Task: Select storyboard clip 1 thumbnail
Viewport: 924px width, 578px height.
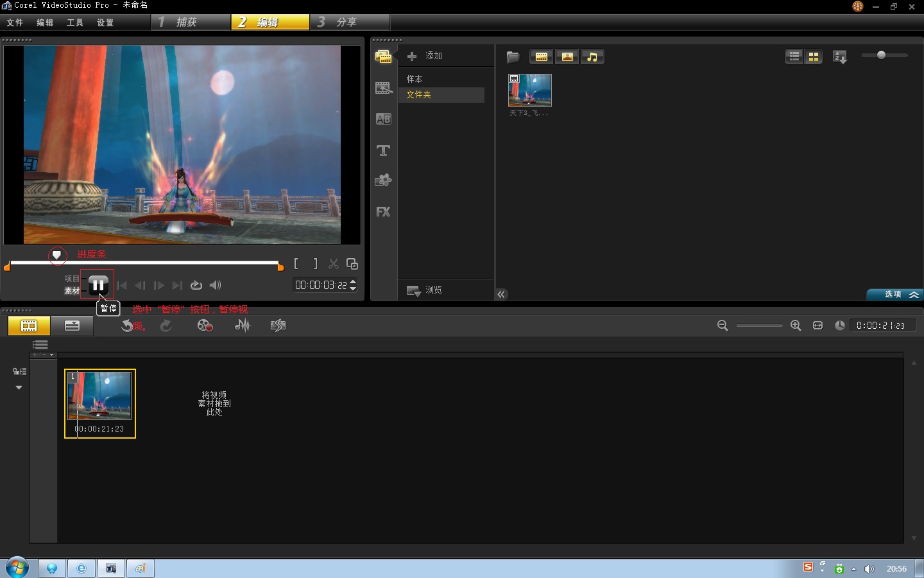Action: pos(100,403)
